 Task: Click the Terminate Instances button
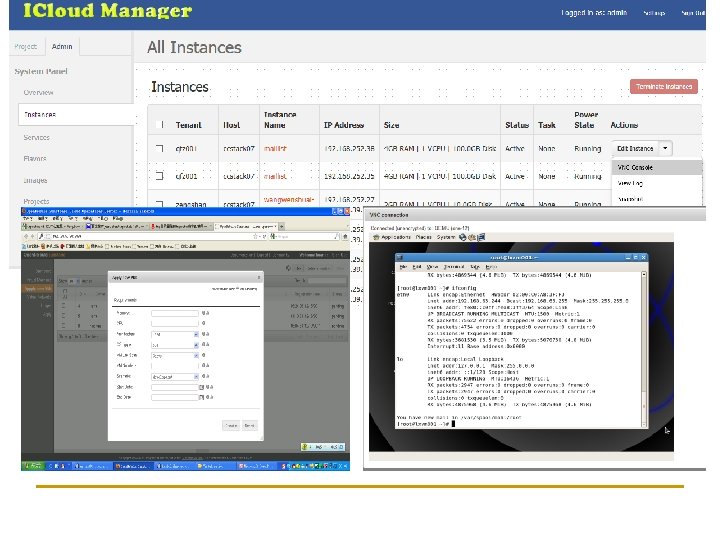pyautogui.click(x=664, y=86)
